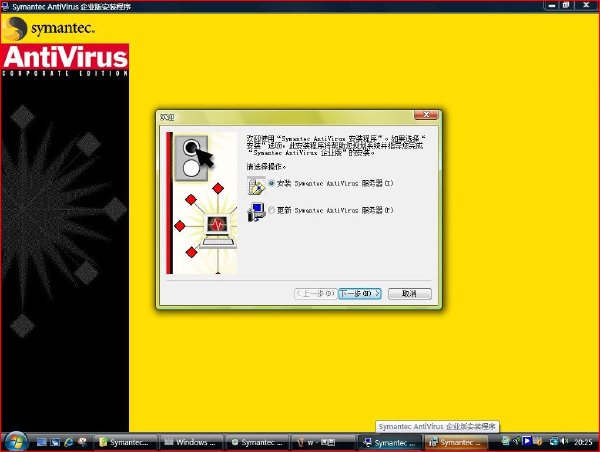Click the first system tray icon
The image size is (600, 452).
pos(505,441)
